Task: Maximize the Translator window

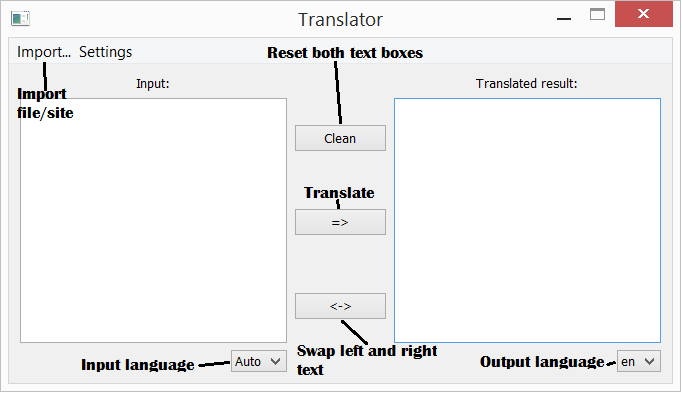Action: point(597,15)
